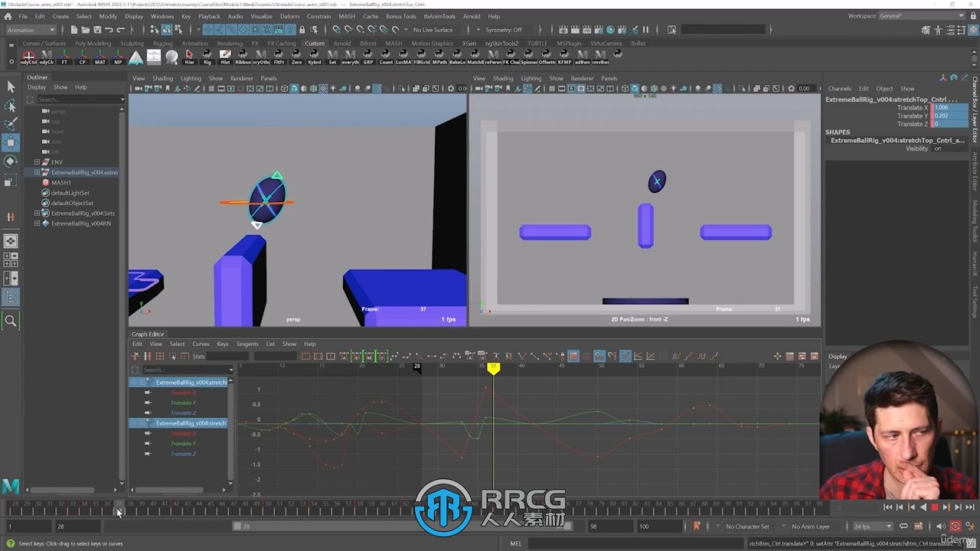Switch to the Poly Modeling shelf tab

tap(93, 44)
